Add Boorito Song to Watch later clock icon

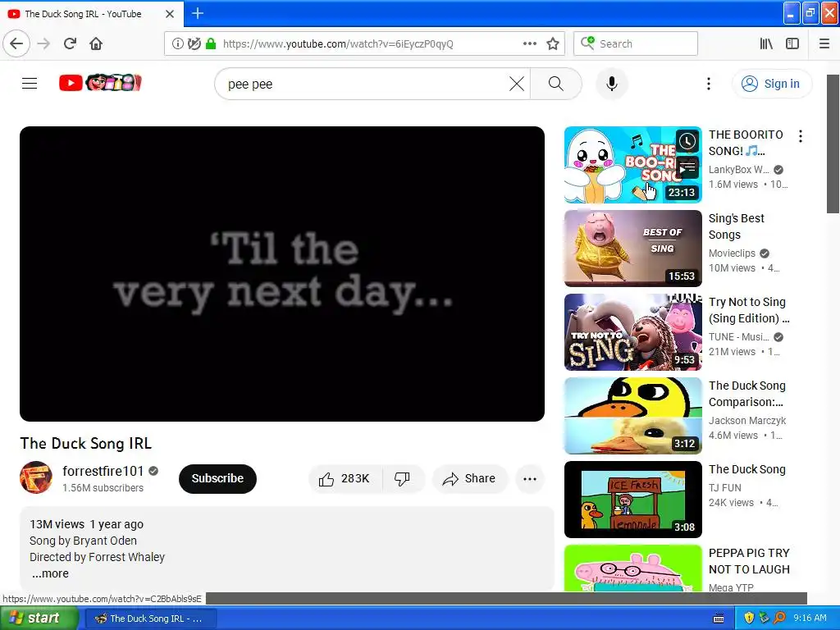coord(687,141)
